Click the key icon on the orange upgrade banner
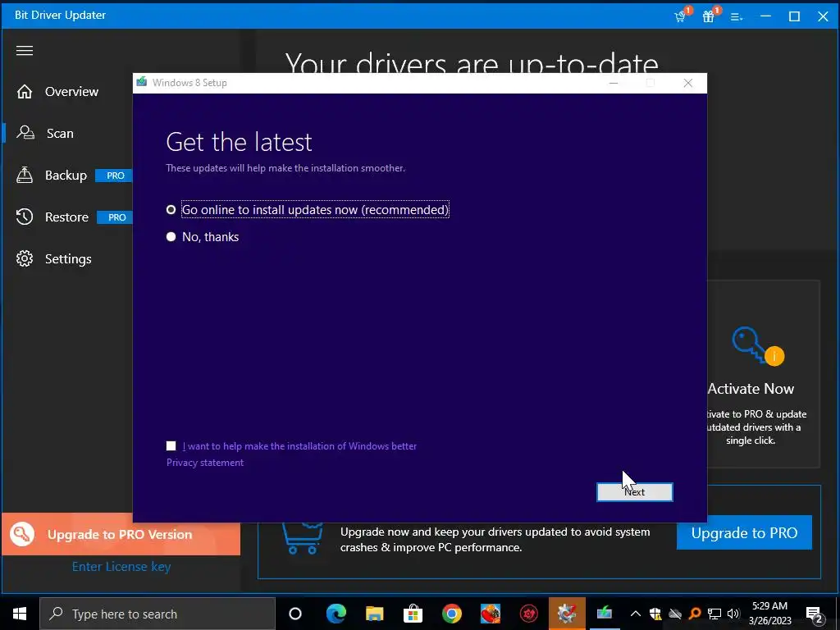 (x=22, y=534)
